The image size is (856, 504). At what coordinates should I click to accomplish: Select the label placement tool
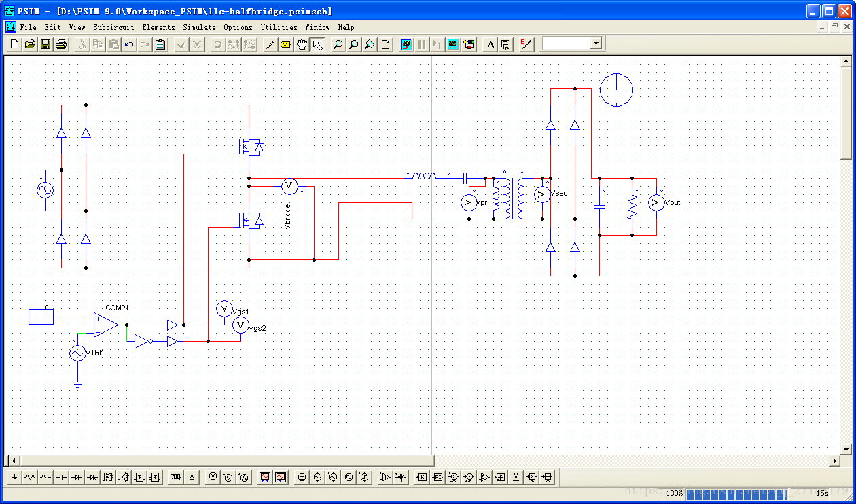coord(285,44)
